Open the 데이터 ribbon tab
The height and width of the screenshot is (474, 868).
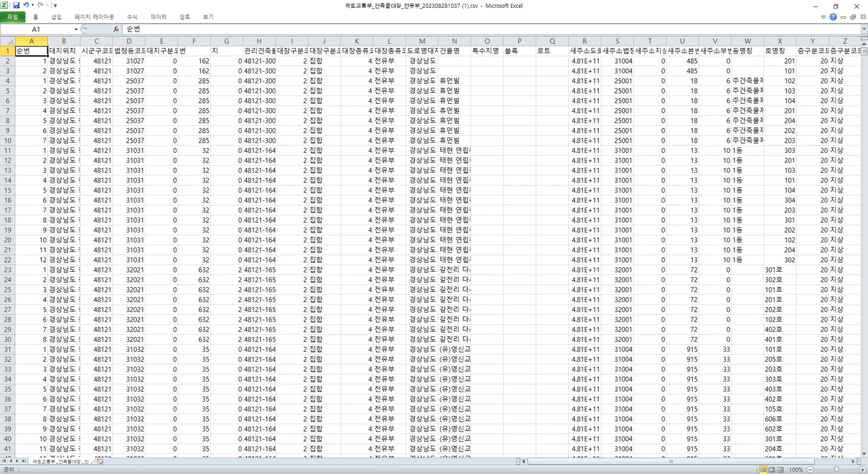(x=159, y=17)
